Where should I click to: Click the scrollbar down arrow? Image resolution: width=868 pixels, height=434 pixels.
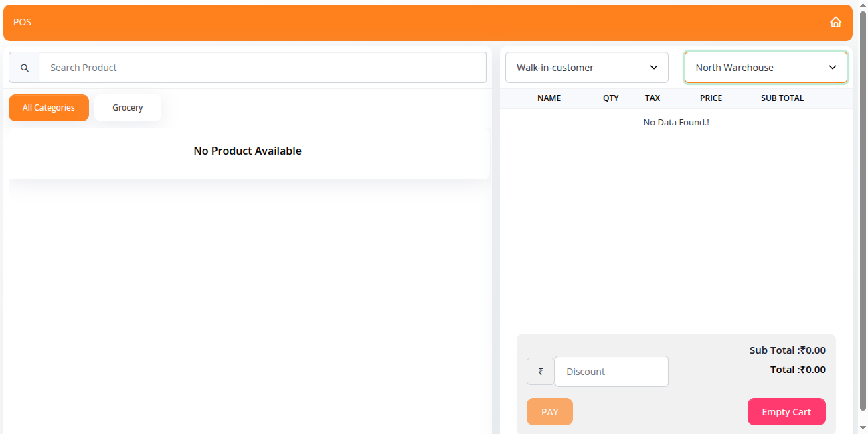click(x=863, y=428)
